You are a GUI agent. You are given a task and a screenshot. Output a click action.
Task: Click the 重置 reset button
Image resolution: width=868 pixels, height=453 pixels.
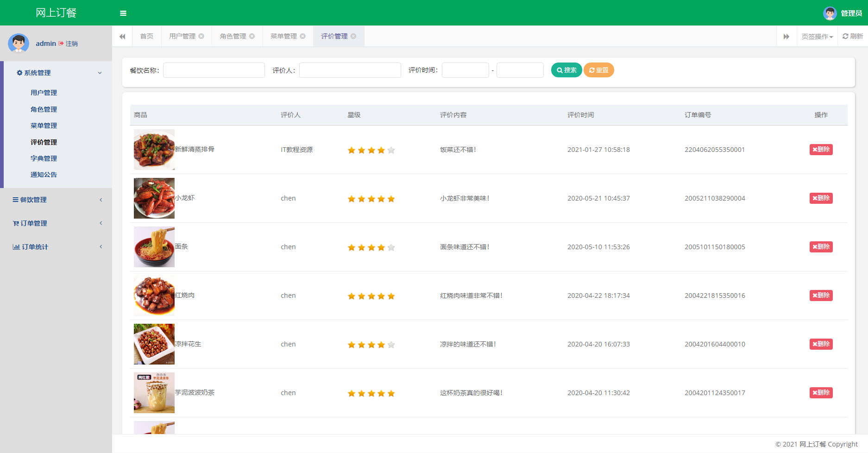pyautogui.click(x=599, y=70)
